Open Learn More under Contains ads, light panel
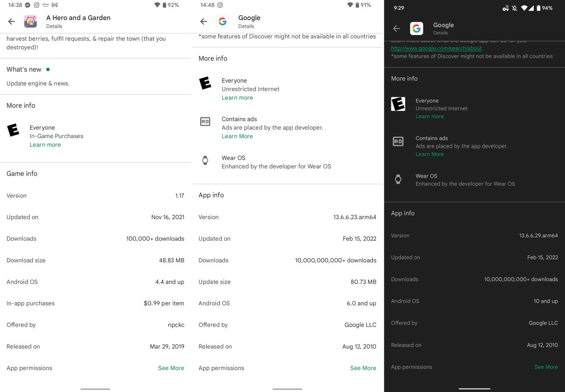This screenshot has height=392, width=565. coord(237,136)
